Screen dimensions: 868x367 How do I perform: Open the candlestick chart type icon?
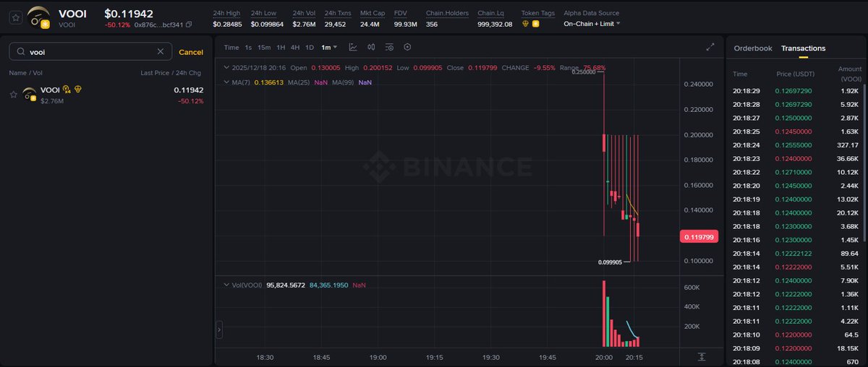coord(371,47)
